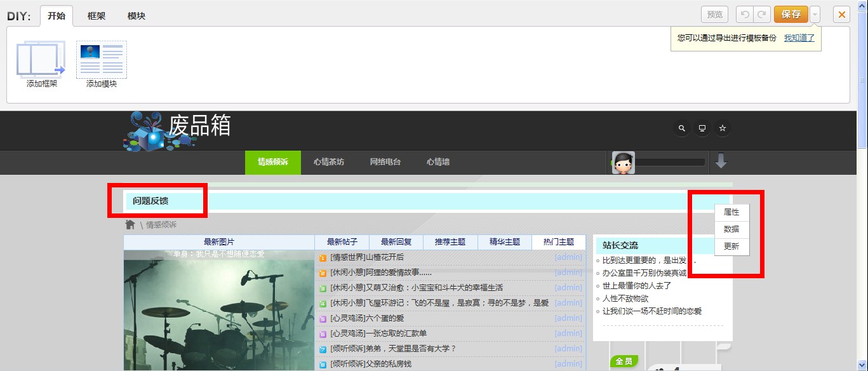Click the number 1 rank icon in list

click(x=323, y=258)
